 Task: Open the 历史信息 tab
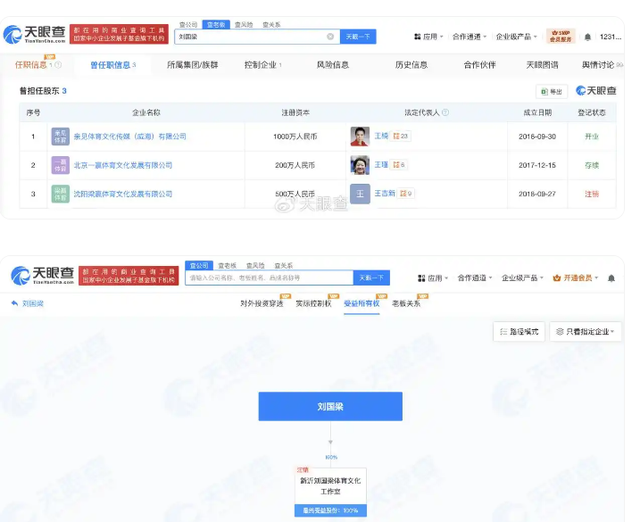[x=411, y=65]
